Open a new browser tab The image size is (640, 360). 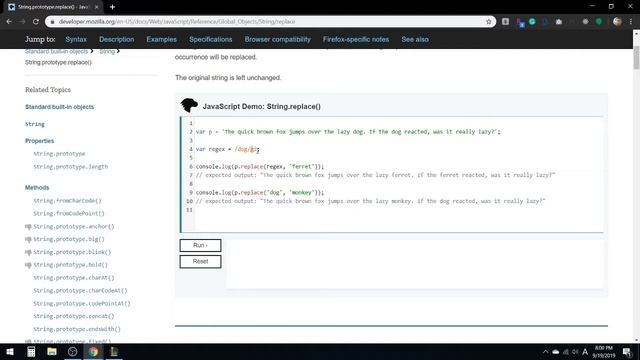coord(112,7)
